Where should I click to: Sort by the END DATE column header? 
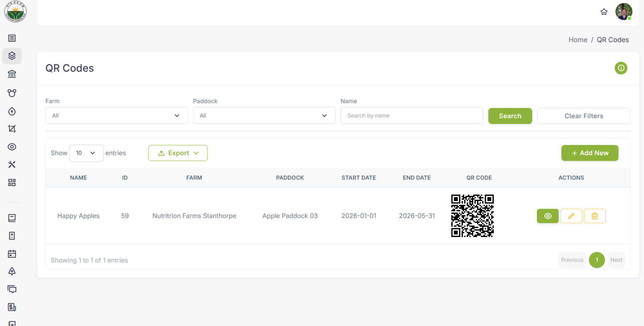[x=417, y=178]
